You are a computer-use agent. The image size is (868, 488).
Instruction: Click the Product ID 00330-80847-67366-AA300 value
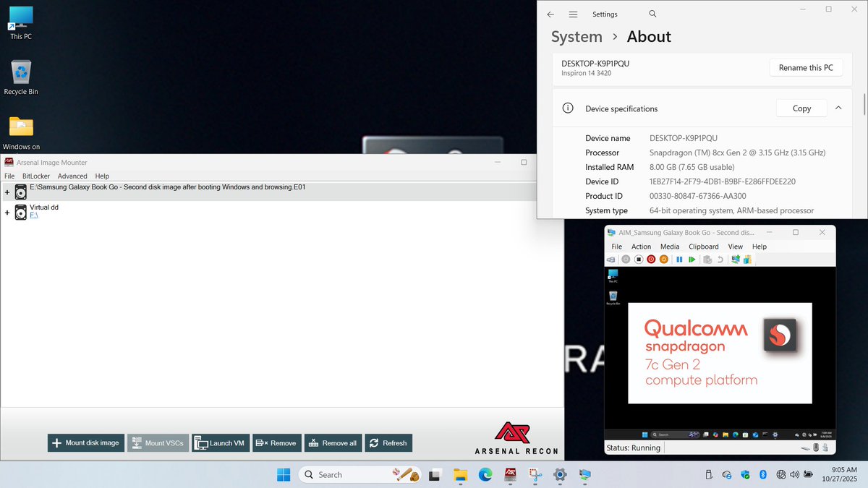coord(698,196)
